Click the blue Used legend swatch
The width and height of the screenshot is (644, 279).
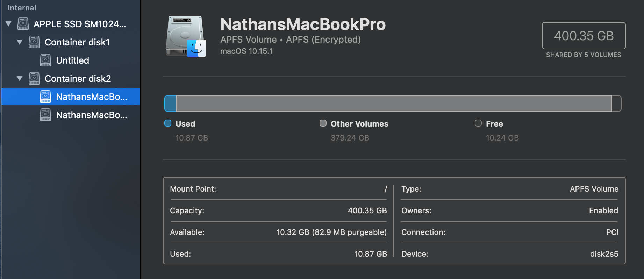pyautogui.click(x=168, y=123)
